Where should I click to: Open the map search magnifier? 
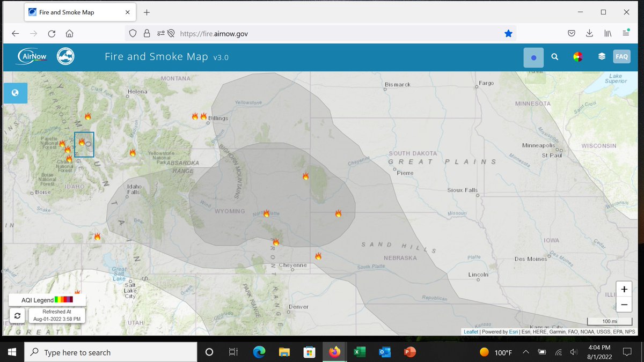coord(555,57)
